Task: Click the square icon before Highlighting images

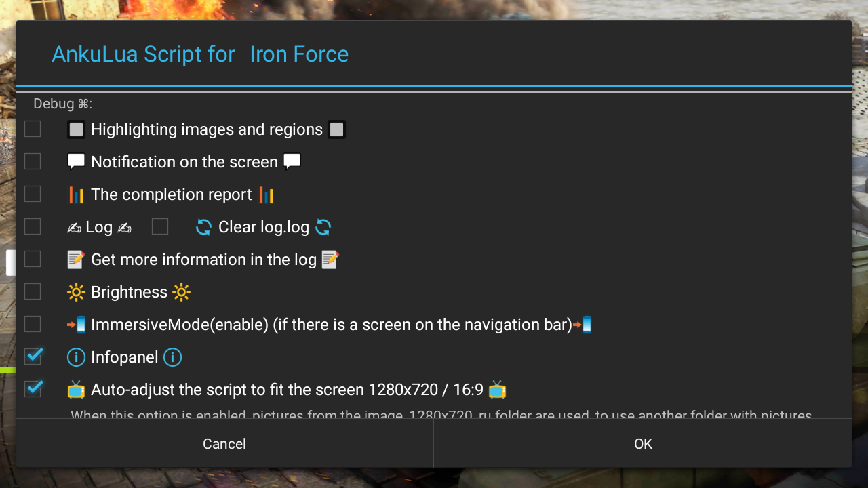Action: [76, 129]
